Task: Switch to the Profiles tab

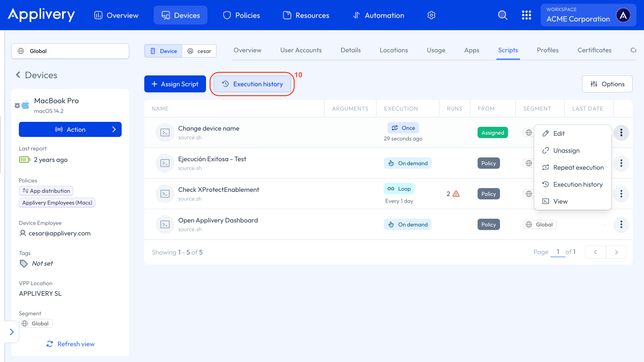Action: [x=548, y=50]
